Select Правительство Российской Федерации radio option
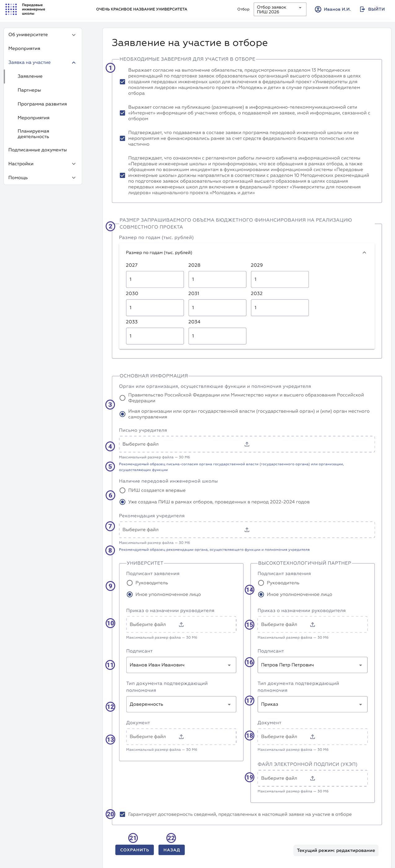The width and height of the screenshot is (395, 868). (122, 398)
